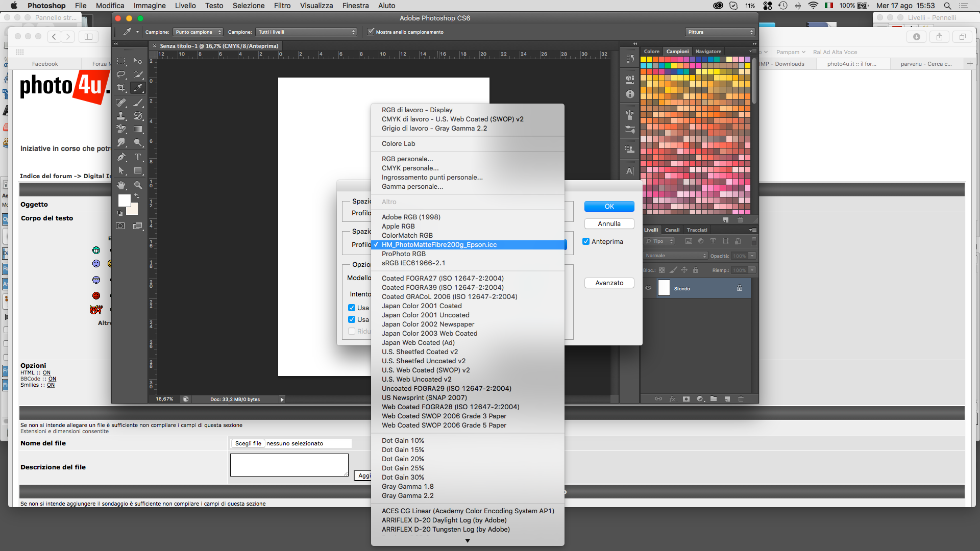The width and height of the screenshot is (980, 551).
Task: Select the Path Selection tool
Action: [x=121, y=170]
